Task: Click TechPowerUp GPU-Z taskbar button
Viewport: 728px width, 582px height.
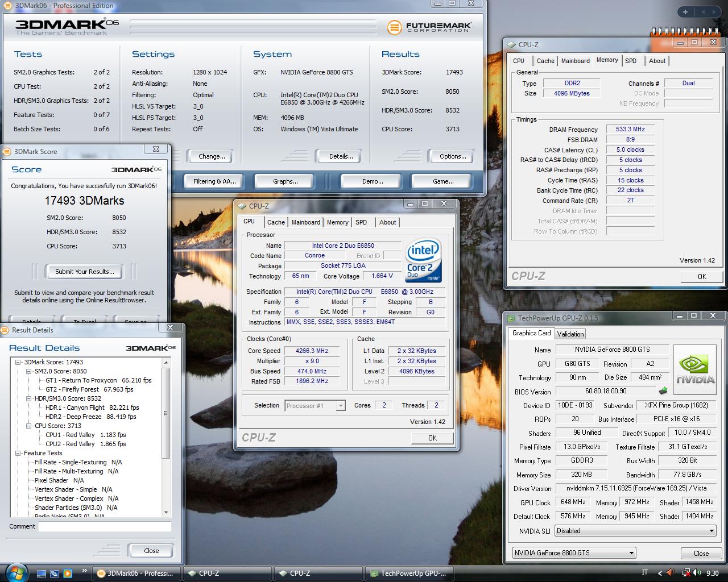Action: 409,573
